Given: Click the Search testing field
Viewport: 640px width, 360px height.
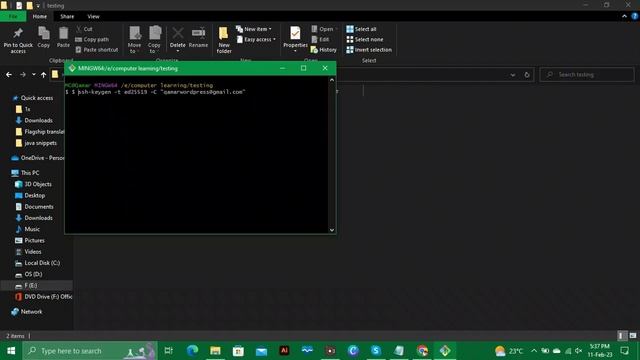Looking at the screenshot, I should [587, 75].
